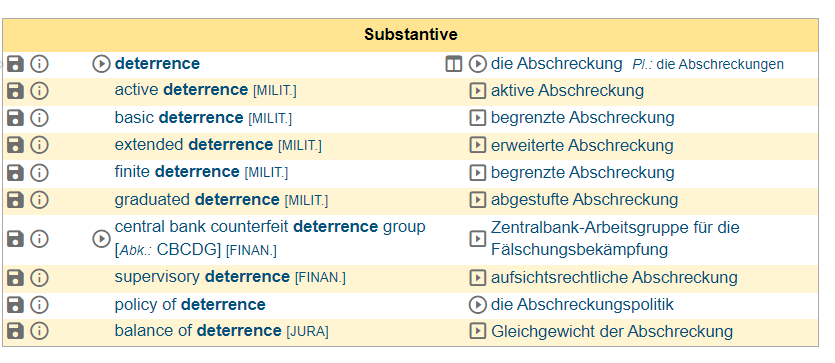The height and width of the screenshot is (363, 835).
Task: Click the play icon beside 'aufsichtsrechtliche Abschreckung'
Action: (x=478, y=278)
